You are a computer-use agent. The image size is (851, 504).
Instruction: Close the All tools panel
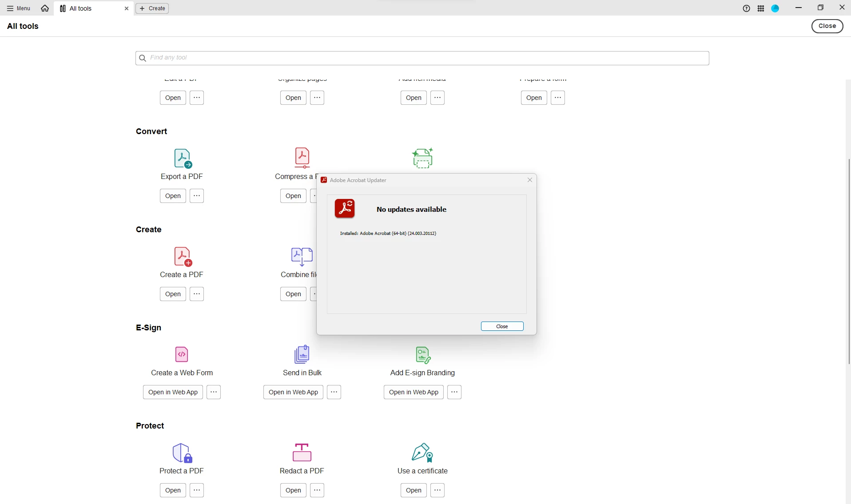coord(827,26)
